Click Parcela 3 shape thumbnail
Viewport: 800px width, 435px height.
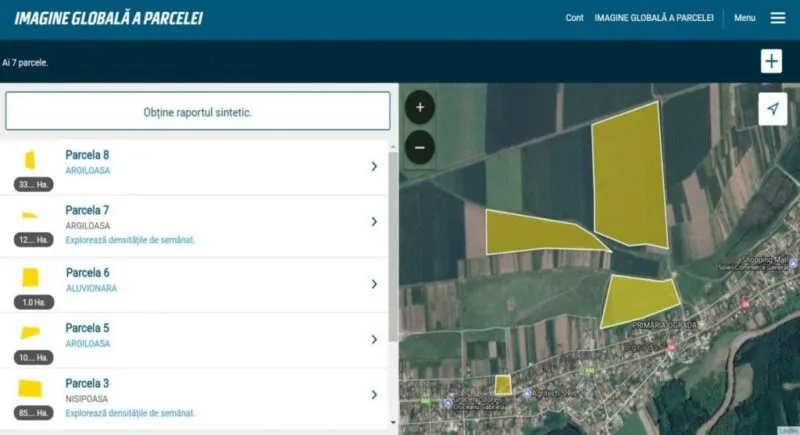tap(30, 388)
